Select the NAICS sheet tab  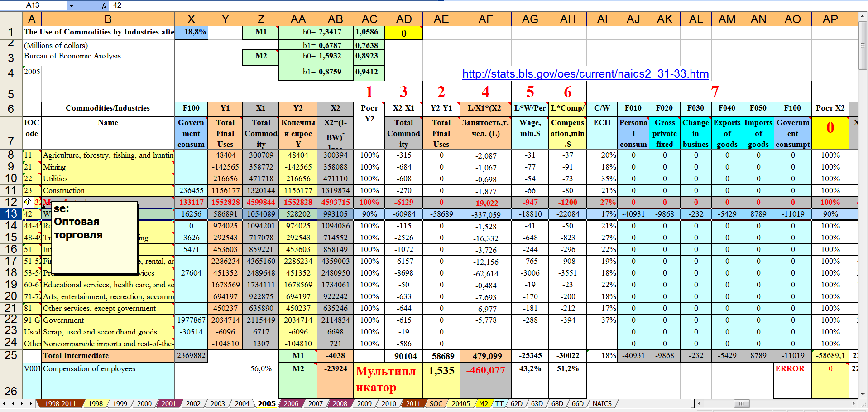[602, 403]
